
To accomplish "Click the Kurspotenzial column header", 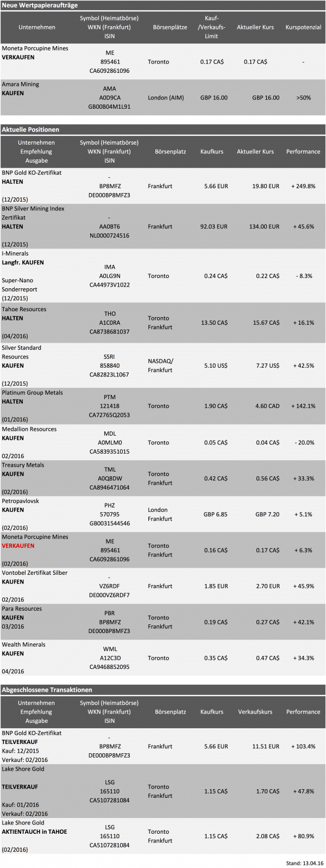I will point(303,27).
